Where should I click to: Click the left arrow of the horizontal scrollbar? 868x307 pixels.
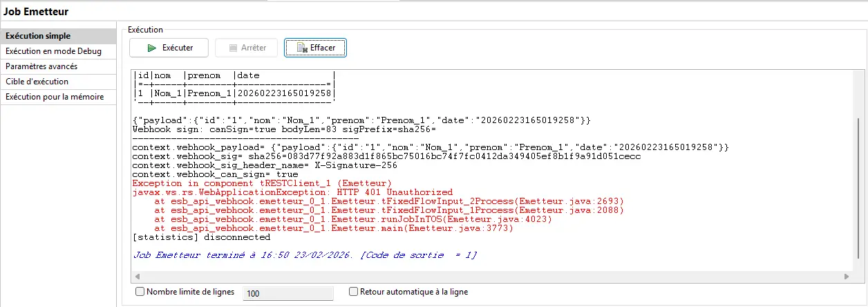pyautogui.click(x=136, y=277)
